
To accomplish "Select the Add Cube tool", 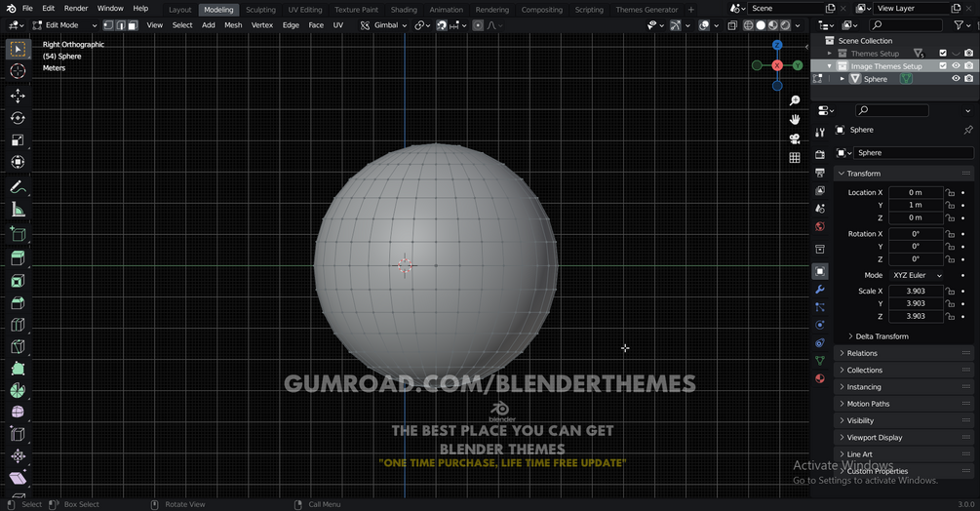I will (x=18, y=234).
